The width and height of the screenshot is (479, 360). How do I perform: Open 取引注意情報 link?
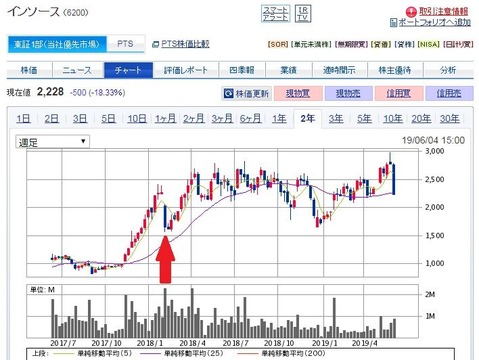[x=443, y=12]
